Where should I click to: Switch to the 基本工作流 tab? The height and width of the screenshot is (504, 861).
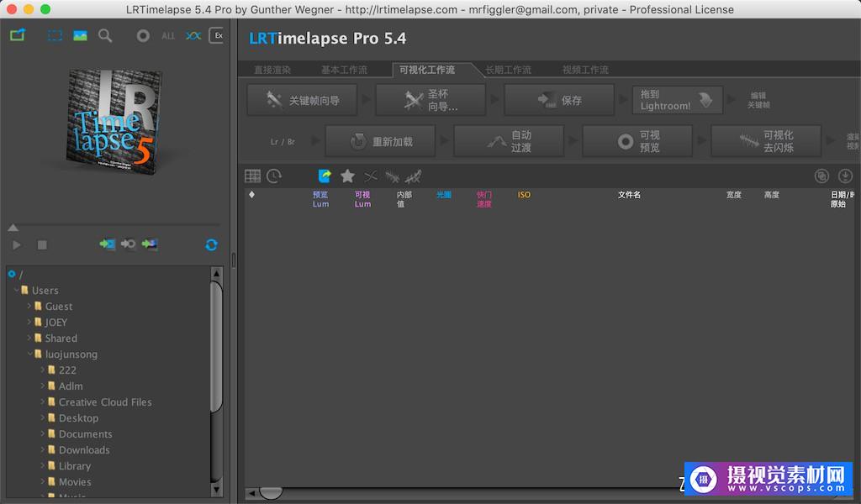(344, 71)
